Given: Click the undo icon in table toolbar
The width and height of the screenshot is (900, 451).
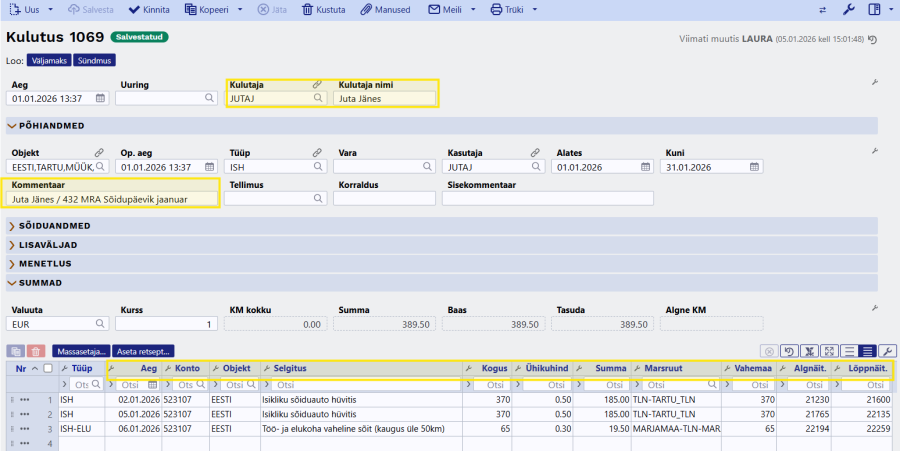Looking at the screenshot, I should (789, 351).
